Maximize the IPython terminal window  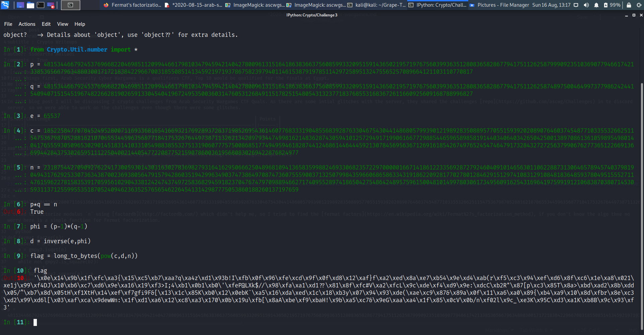634,15
